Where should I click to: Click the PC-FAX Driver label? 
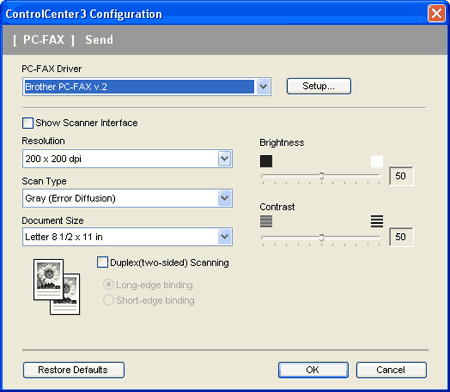[52, 69]
